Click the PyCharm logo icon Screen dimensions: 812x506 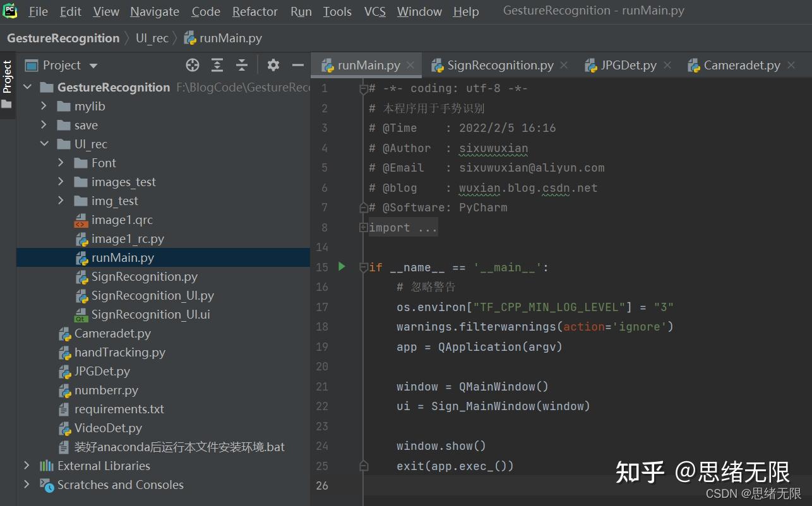click(x=9, y=11)
